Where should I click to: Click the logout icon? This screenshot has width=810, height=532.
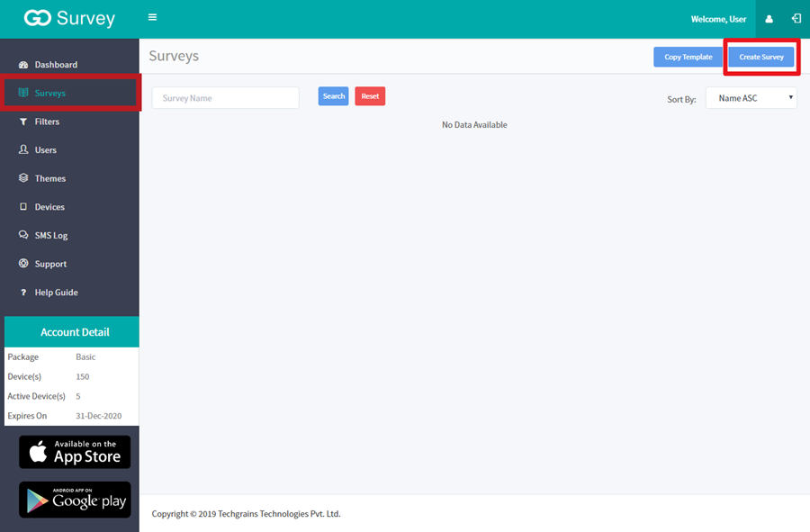pyautogui.click(x=796, y=19)
